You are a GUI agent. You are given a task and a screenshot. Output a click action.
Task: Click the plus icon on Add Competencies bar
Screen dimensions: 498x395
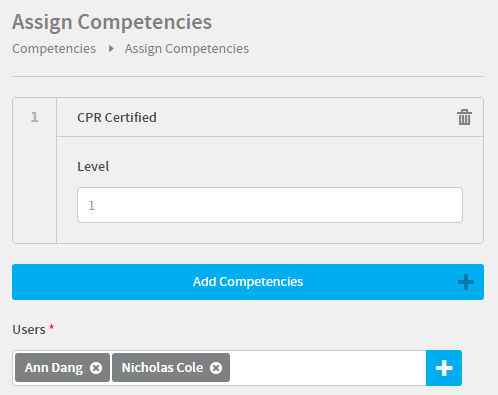(466, 282)
